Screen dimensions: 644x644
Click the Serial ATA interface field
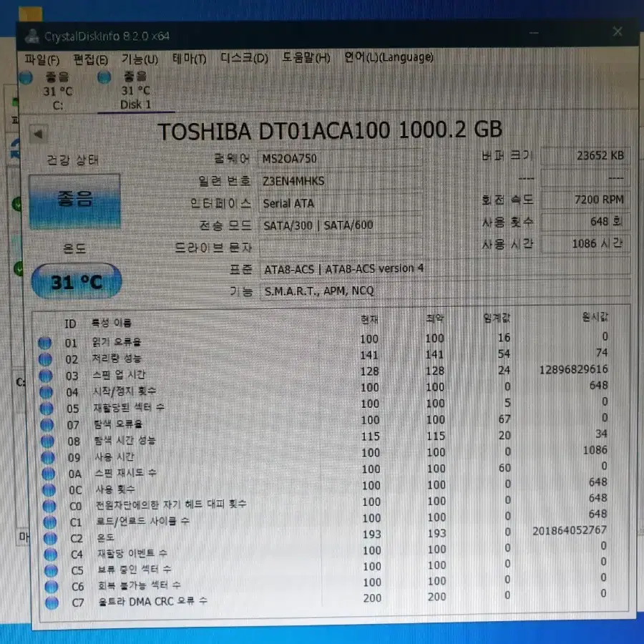click(340, 203)
